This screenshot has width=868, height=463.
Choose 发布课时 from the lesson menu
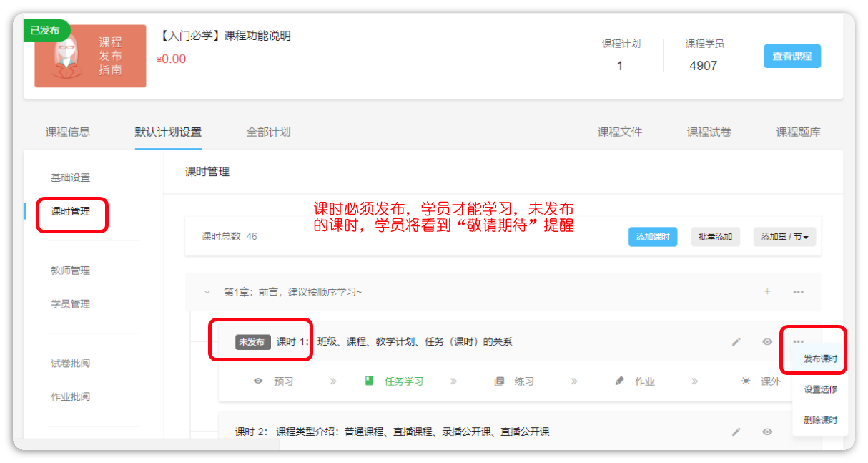point(819,359)
